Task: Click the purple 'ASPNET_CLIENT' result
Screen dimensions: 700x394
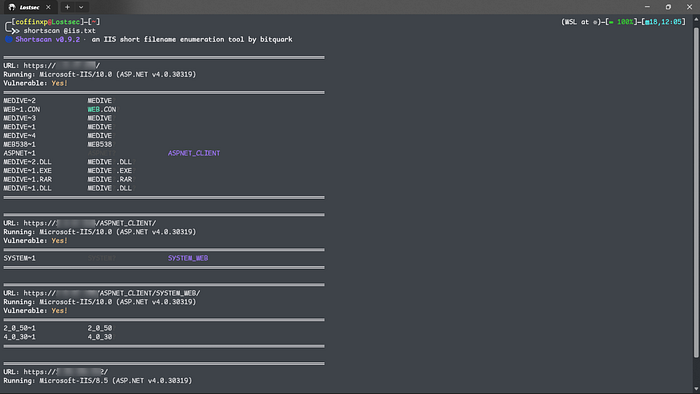Action: click(x=194, y=153)
